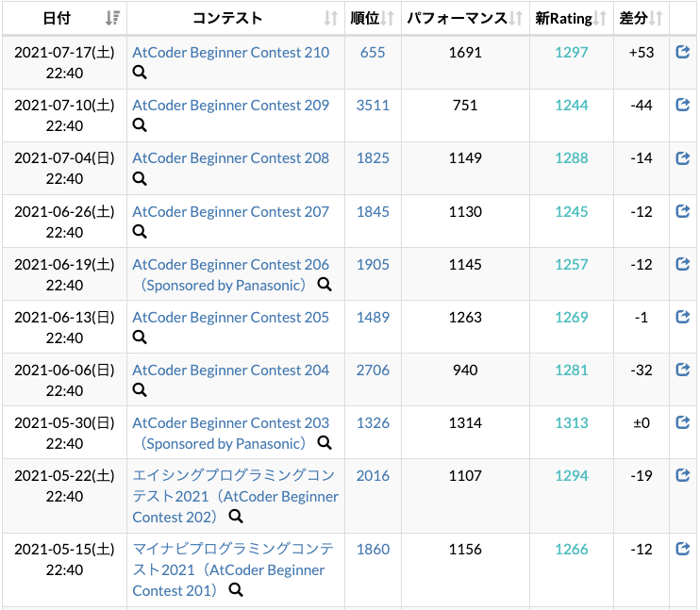Select new rating value 1313
This screenshot has height=610, width=700.
tap(572, 423)
